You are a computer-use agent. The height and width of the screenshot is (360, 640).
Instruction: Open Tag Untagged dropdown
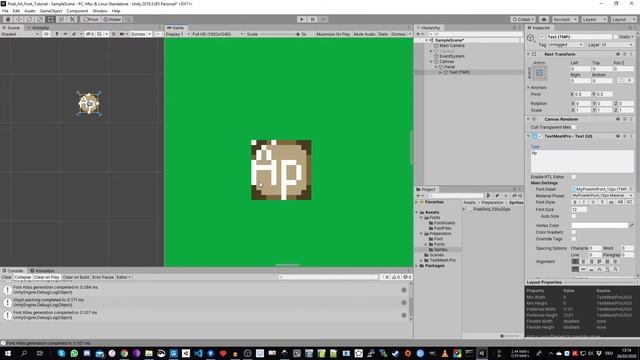pyautogui.click(x=566, y=44)
